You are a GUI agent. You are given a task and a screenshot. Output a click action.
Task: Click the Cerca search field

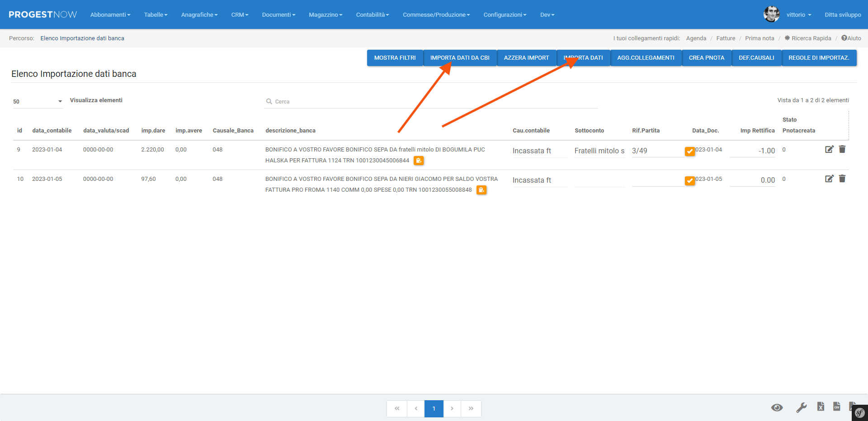(x=434, y=102)
